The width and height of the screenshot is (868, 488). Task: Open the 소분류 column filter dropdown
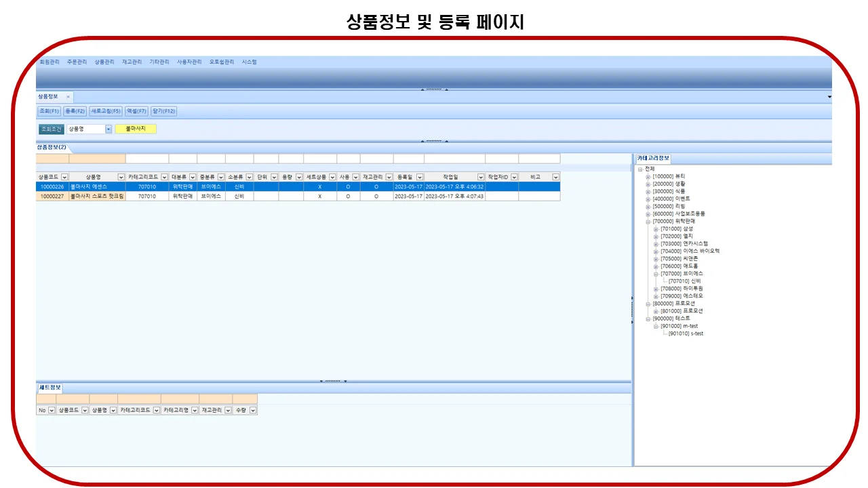tap(250, 177)
